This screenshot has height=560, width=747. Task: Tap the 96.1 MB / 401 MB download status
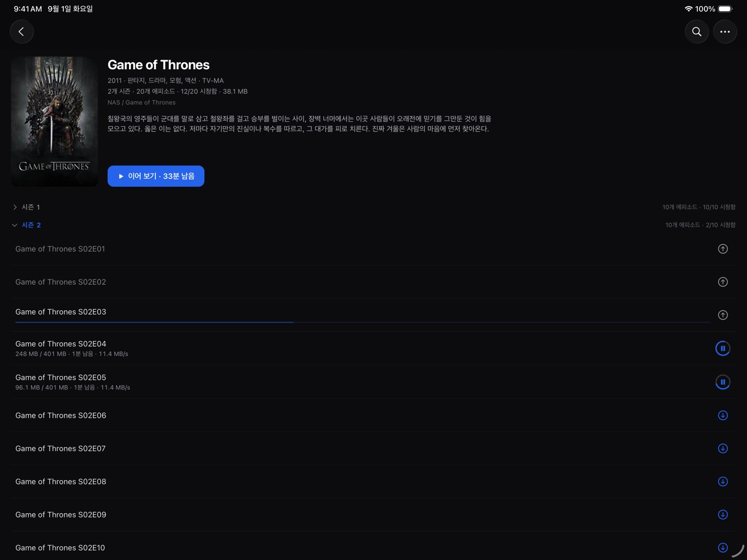click(x=73, y=388)
